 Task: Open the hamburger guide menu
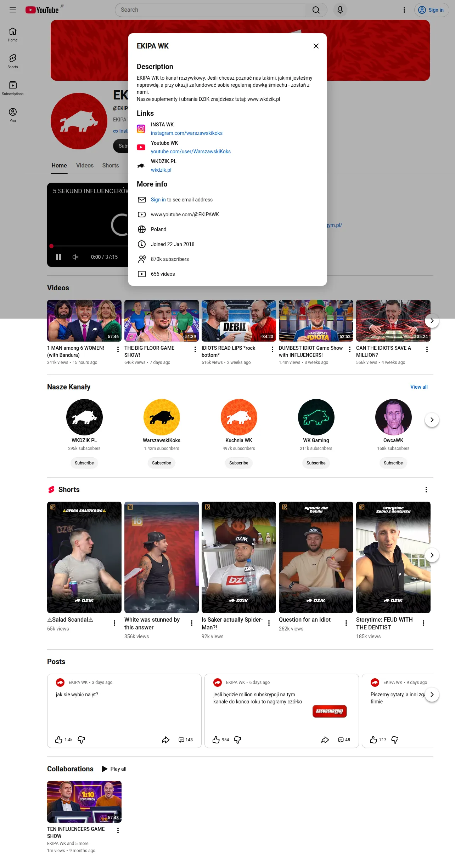point(13,10)
